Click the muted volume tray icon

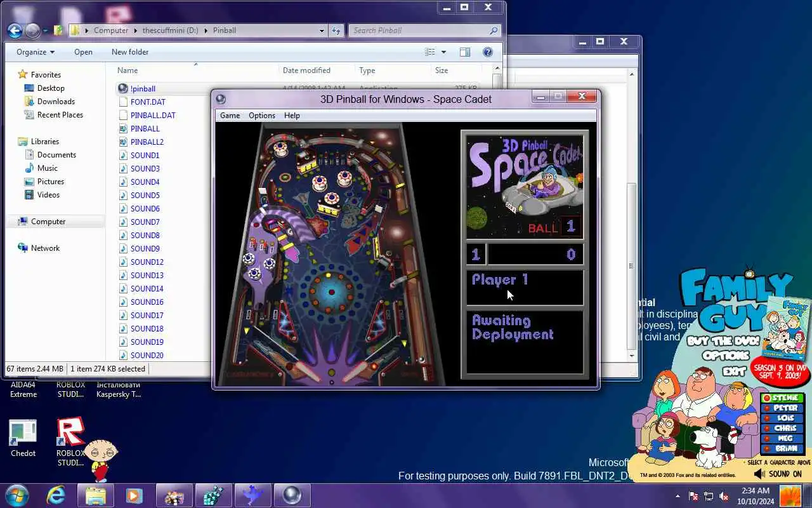point(724,496)
